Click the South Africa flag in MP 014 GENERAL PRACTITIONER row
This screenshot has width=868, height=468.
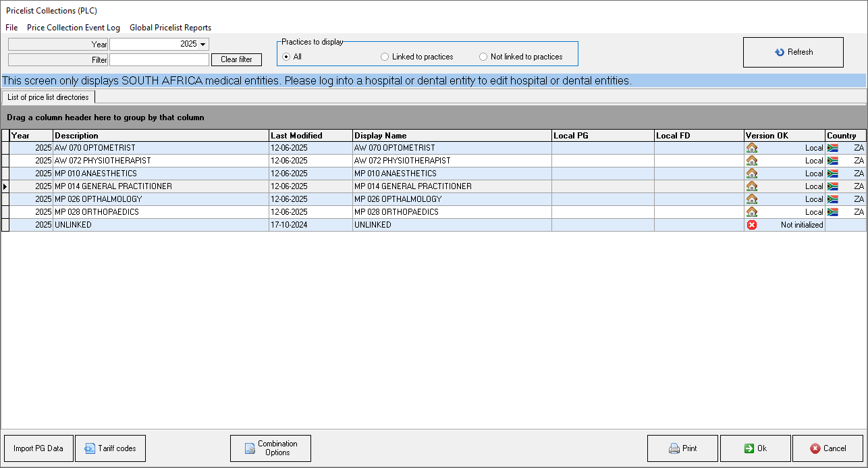click(x=832, y=186)
